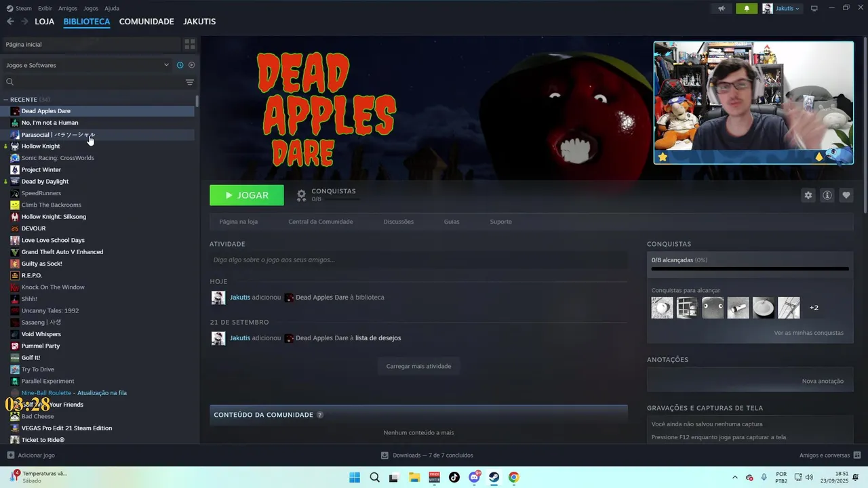Image resolution: width=868 pixels, height=488 pixels.
Task: Click the library search field
Action: 95,82
